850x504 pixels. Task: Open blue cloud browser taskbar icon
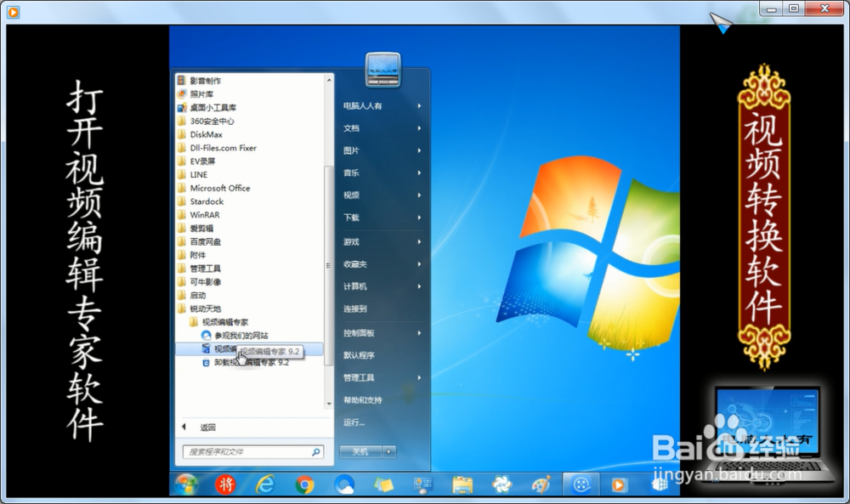[344, 484]
